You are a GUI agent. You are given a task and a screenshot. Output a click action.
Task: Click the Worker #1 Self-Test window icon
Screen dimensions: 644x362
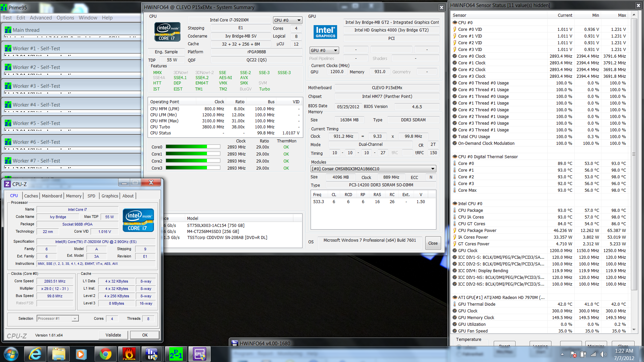(x=8, y=49)
